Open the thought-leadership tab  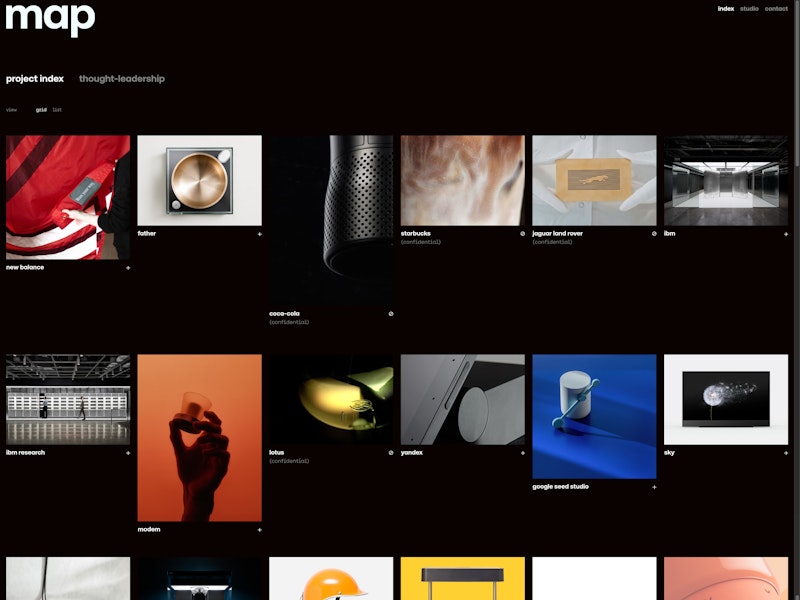click(122, 79)
